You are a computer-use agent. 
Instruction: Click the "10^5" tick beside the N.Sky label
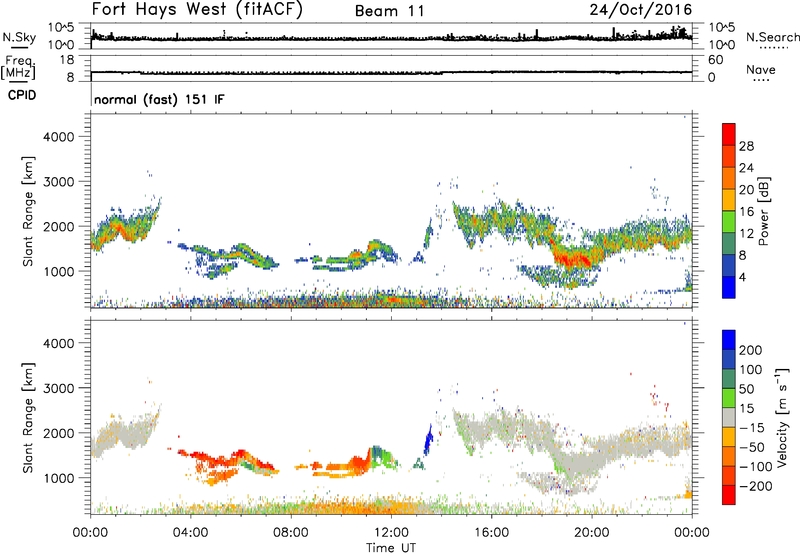[61, 28]
